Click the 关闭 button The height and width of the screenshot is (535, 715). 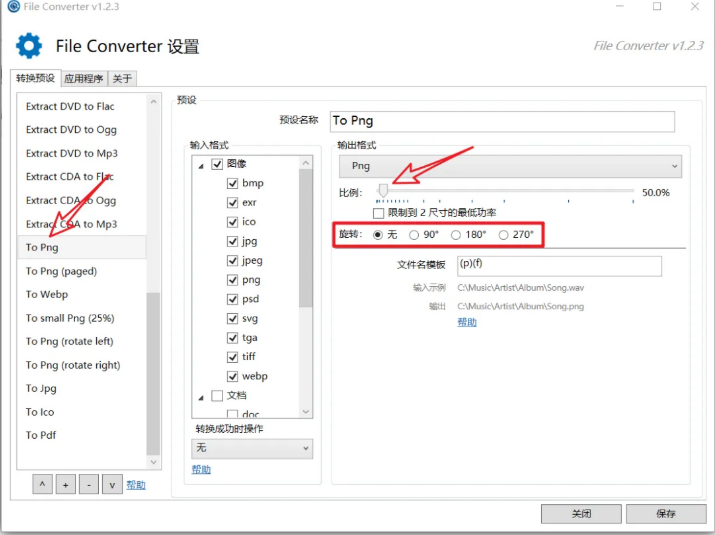point(581,514)
